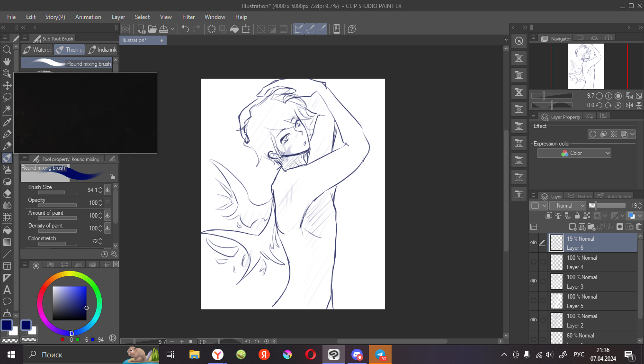
Task: Expand the layer effect options arrow
Action: pyautogui.click(x=633, y=134)
